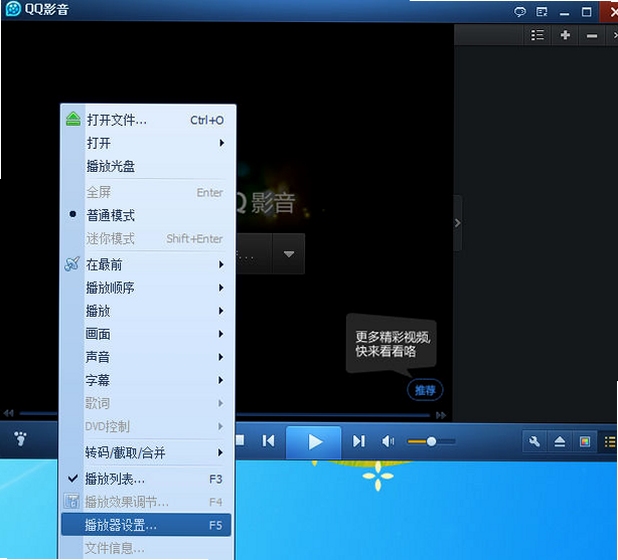Adjust the volume slider handle

[431, 441]
